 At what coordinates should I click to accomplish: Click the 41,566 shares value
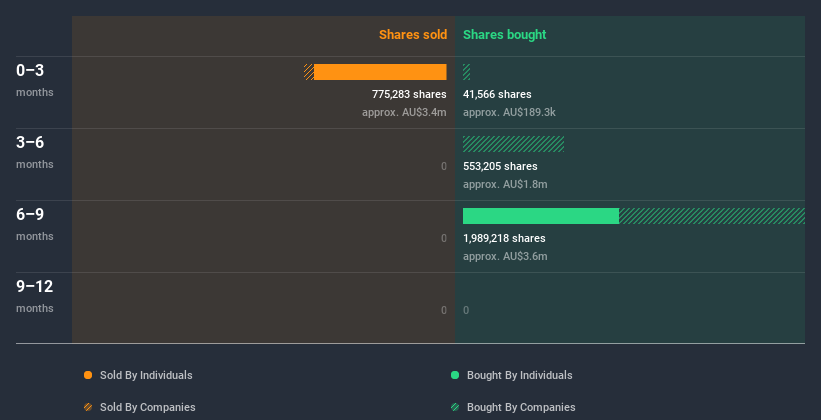coord(497,94)
